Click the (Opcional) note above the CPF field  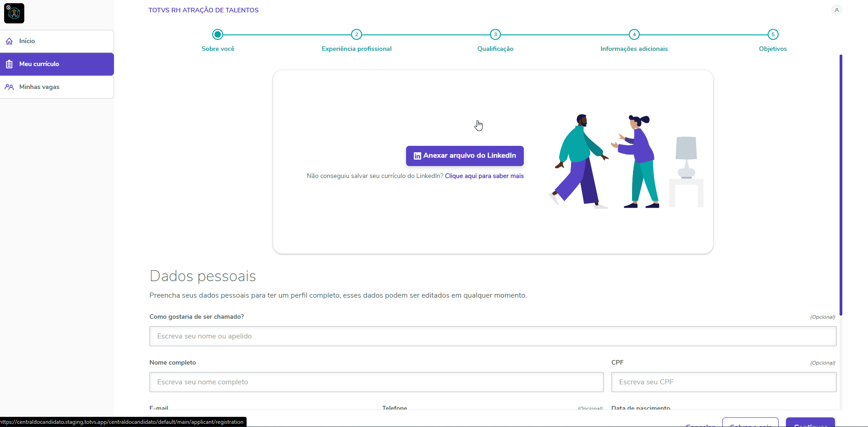point(823,363)
